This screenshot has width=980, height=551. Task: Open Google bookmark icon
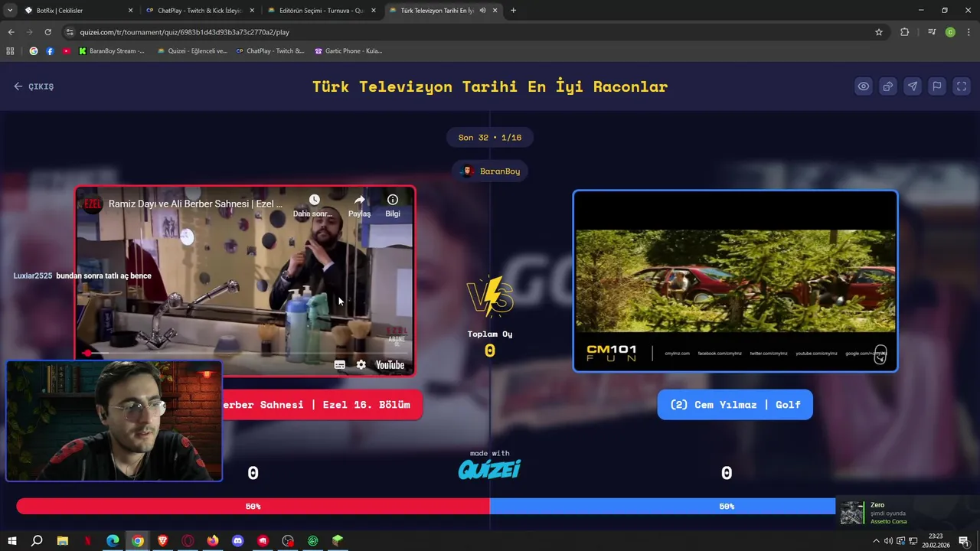pyautogui.click(x=33, y=51)
